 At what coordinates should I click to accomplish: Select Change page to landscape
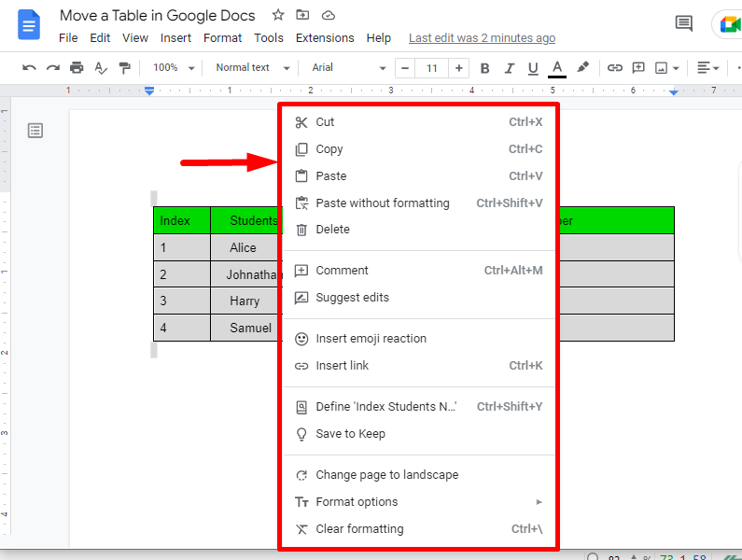point(419,475)
